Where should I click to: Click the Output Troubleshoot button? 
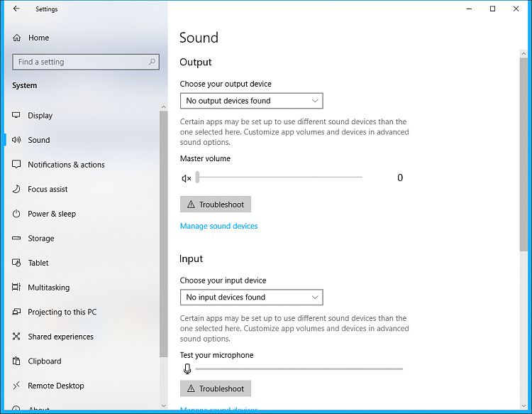(x=216, y=204)
